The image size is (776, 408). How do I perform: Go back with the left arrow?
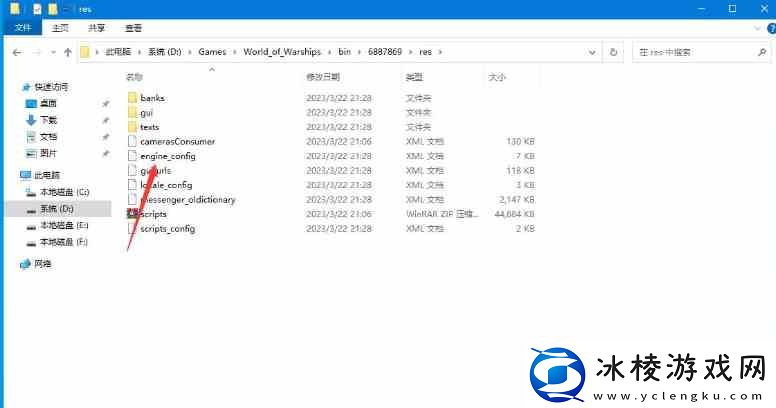coord(17,52)
